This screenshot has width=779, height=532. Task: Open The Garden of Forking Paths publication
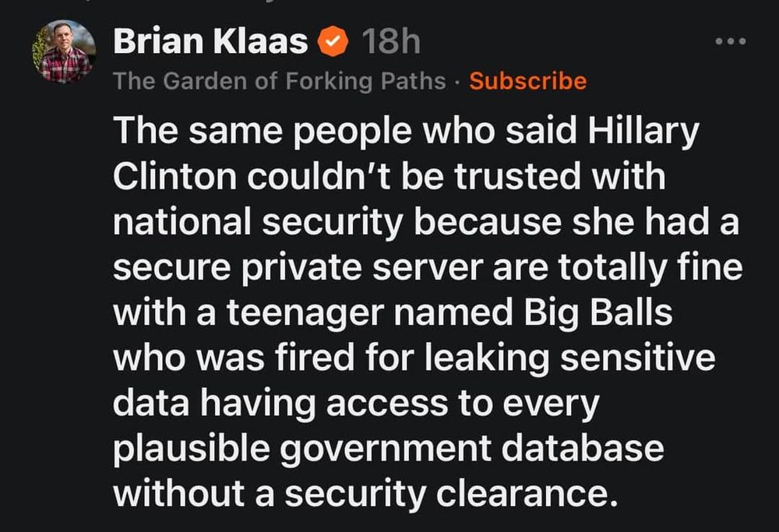[x=280, y=82]
